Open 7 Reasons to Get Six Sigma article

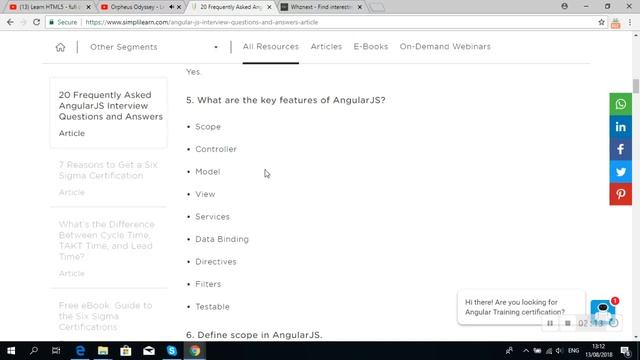click(x=108, y=170)
